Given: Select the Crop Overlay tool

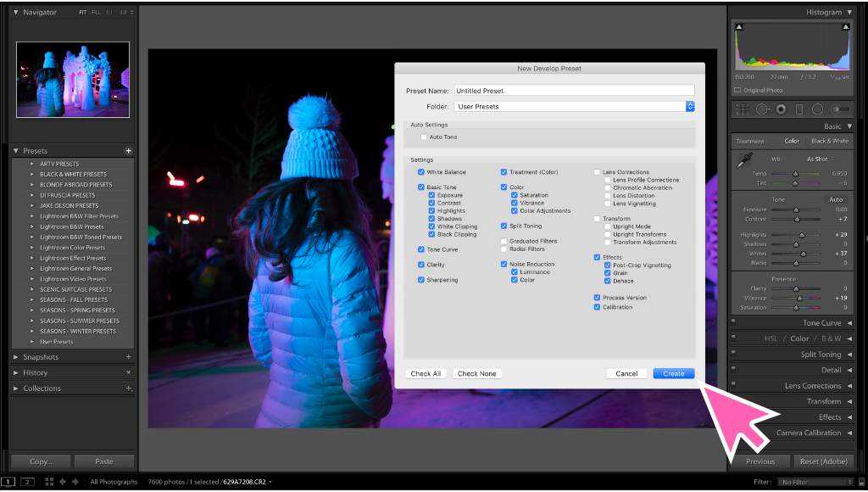Looking at the screenshot, I should tap(743, 109).
